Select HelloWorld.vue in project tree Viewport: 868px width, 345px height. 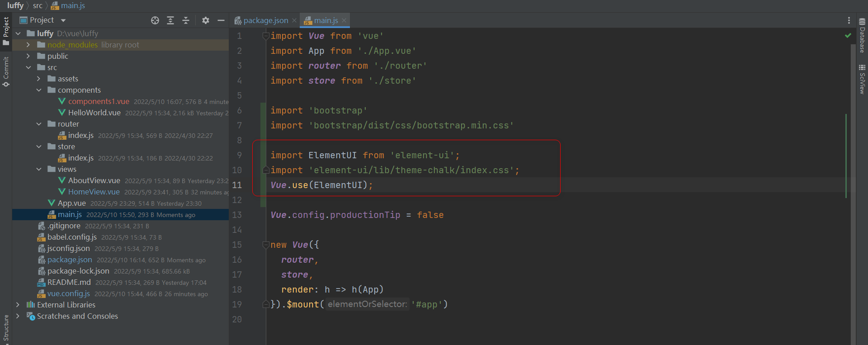(x=94, y=113)
